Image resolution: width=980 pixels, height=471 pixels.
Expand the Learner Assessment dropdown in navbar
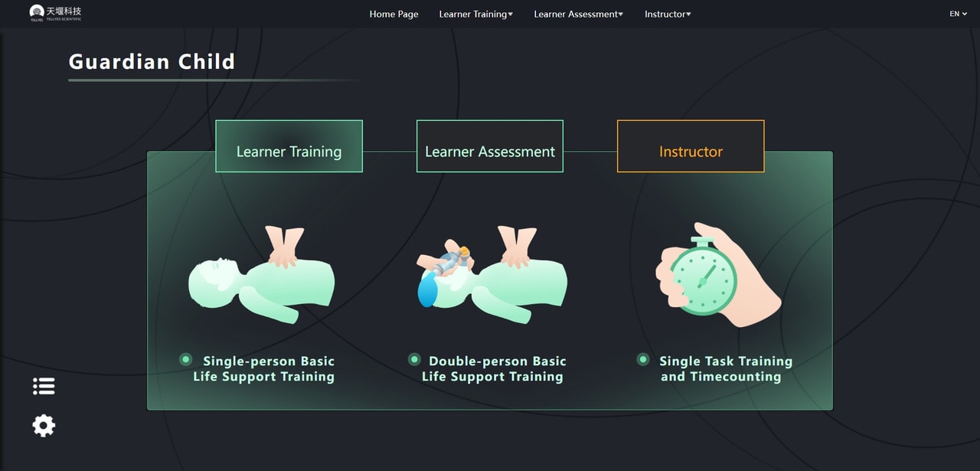(x=579, y=14)
